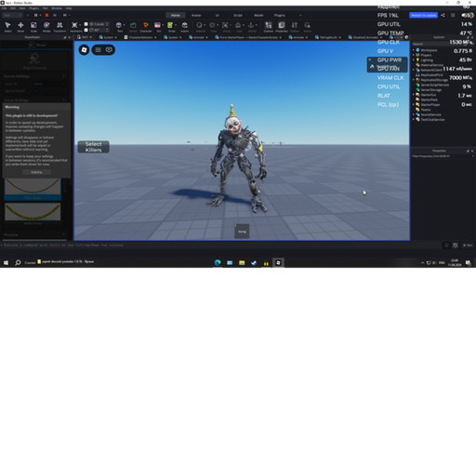
Task: Click the Anchor icon in the toolbar
Action: point(251,25)
